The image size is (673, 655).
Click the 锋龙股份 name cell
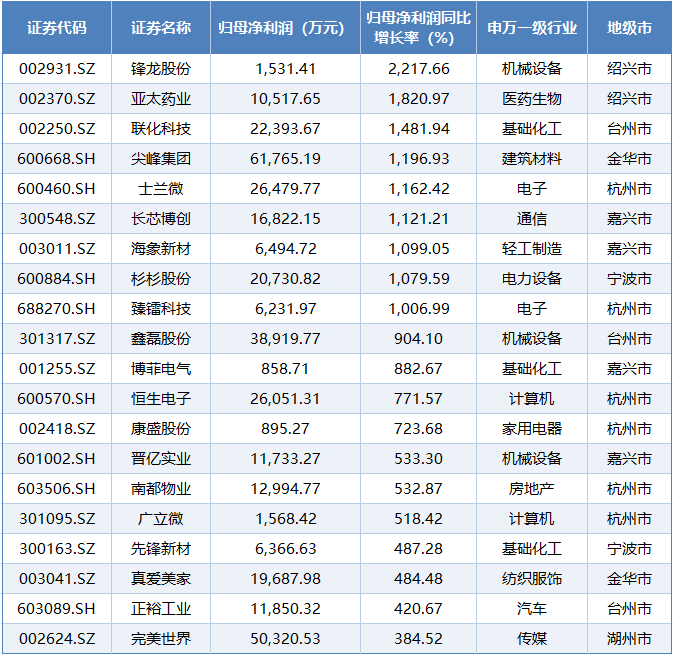click(161, 69)
